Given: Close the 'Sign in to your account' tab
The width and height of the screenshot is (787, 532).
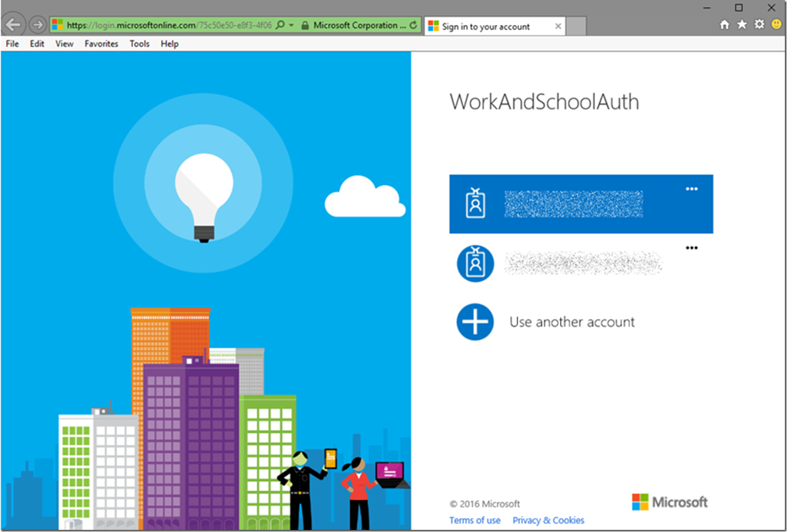Looking at the screenshot, I should click(558, 26).
